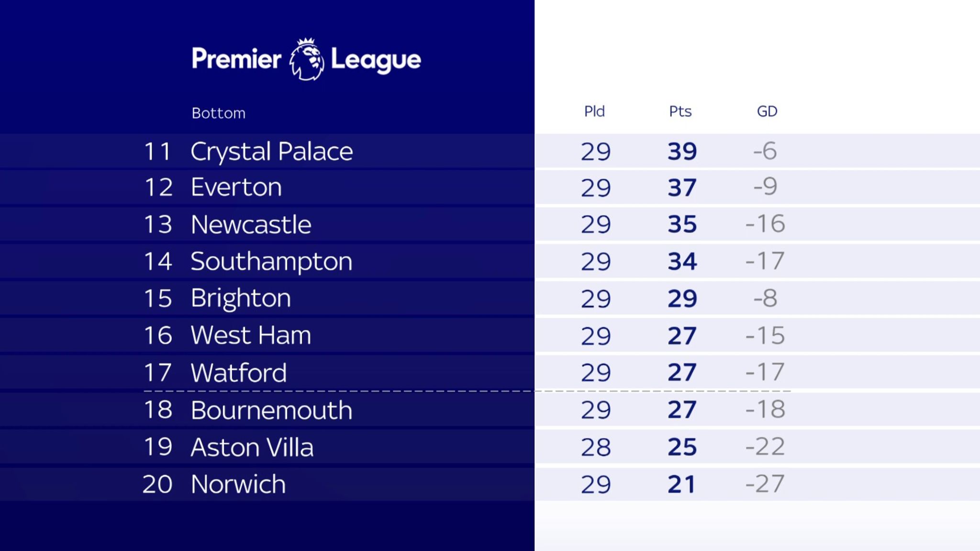
Task: Click the Watford team name
Action: 239,373
